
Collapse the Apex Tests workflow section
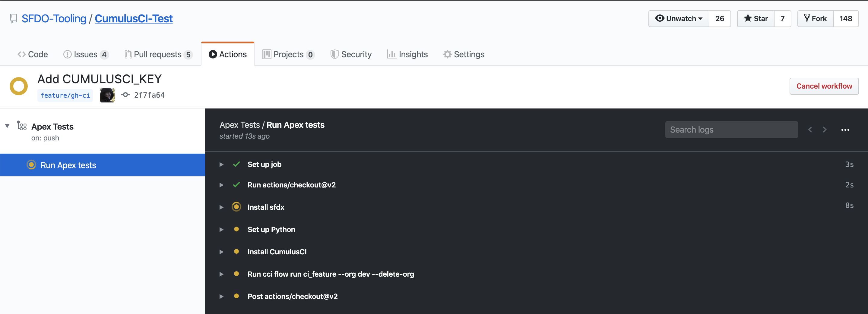click(x=7, y=126)
